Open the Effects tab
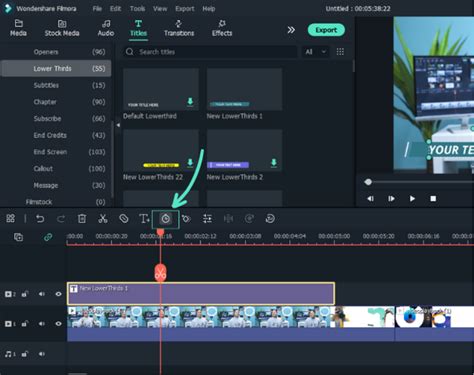This screenshot has width=474, height=375. pyautogui.click(x=222, y=28)
